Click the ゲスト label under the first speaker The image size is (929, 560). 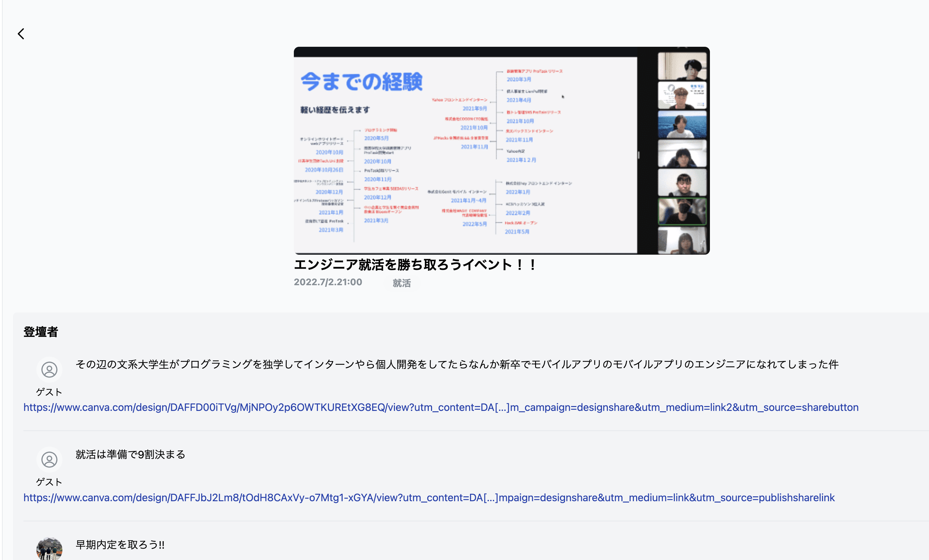point(49,392)
